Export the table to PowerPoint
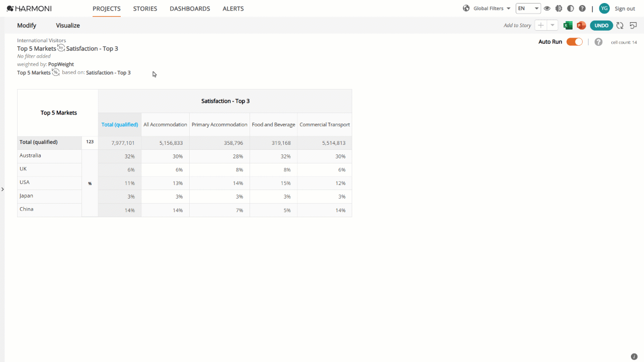 (x=581, y=26)
